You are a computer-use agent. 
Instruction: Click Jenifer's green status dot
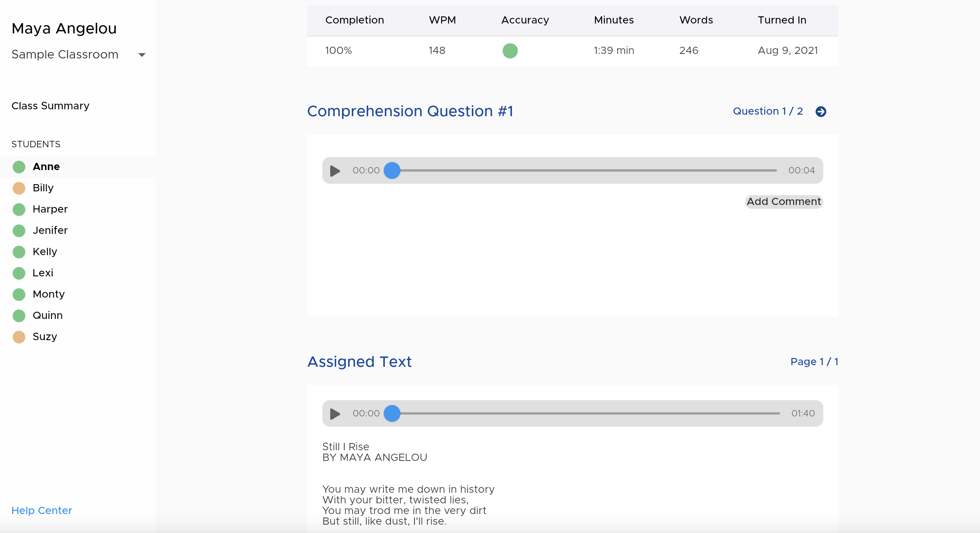[x=19, y=231]
